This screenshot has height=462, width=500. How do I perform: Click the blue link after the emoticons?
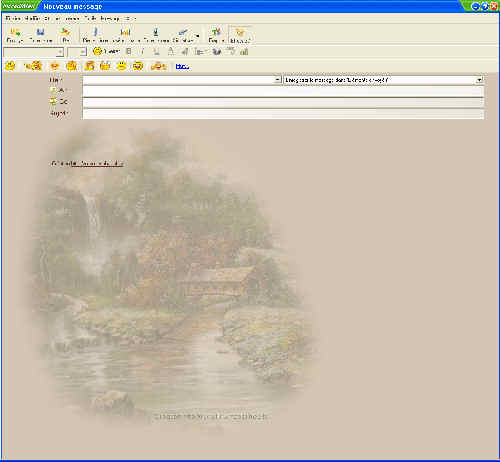(x=182, y=67)
